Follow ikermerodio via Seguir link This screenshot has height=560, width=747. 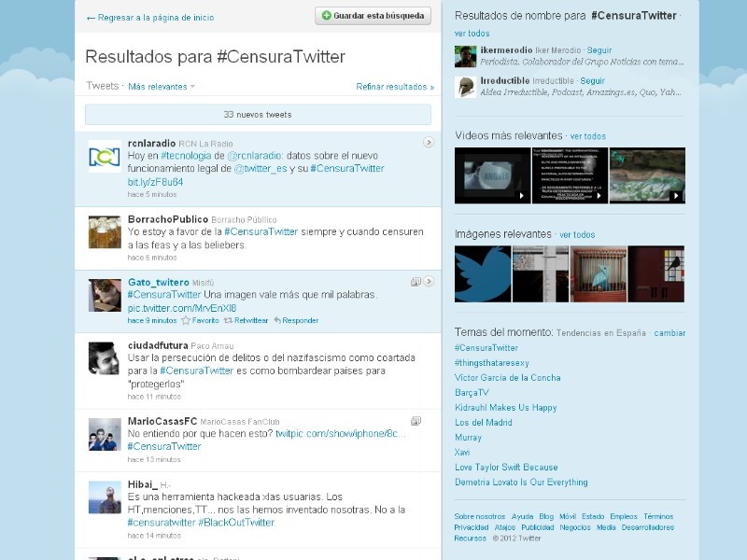click(x=599, y=50)
